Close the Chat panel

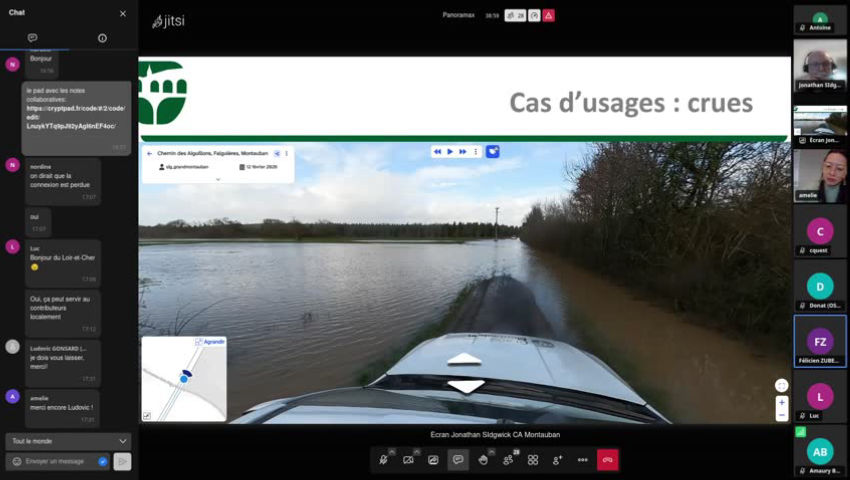pyautogui.click(x=123, y=13)
